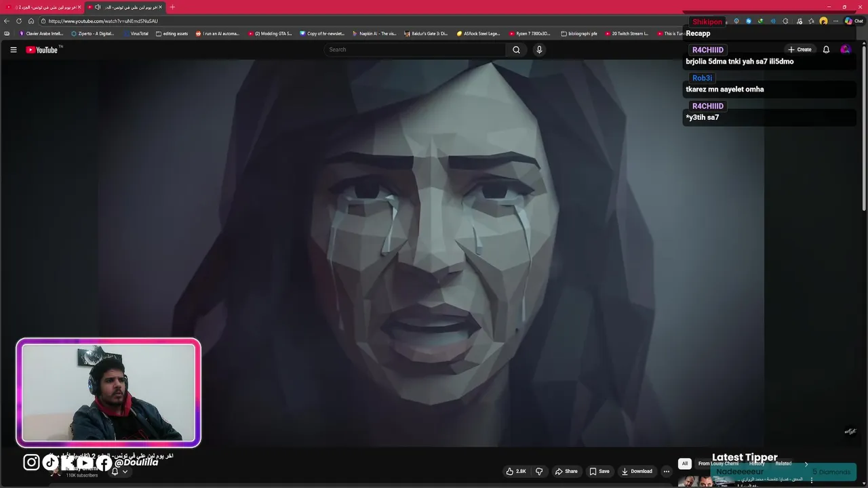
Task: Save the video to playlist
Action: [599, 471]
